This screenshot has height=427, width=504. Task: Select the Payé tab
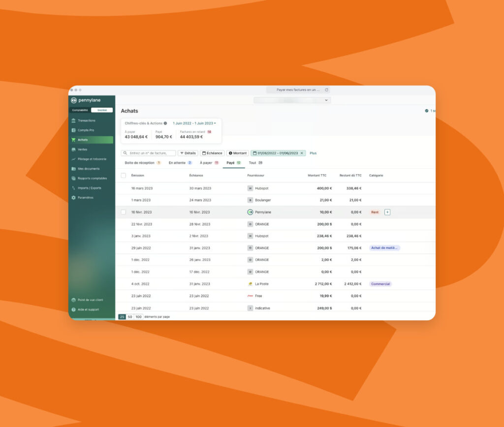[x=234, y=162]
